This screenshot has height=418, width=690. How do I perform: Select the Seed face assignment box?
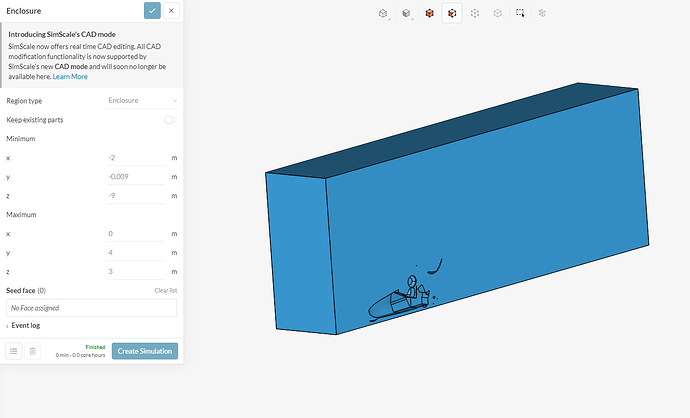pyautogui.click(x=91, y=308)
